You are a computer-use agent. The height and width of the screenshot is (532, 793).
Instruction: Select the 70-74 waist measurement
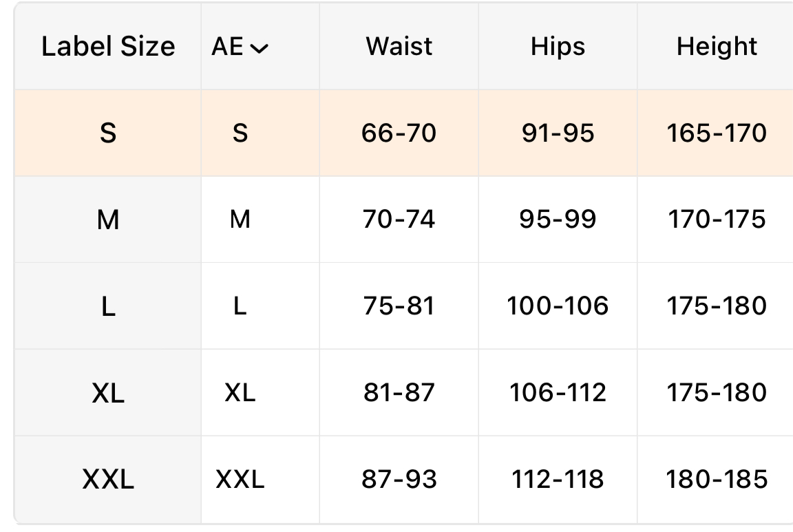399,220
